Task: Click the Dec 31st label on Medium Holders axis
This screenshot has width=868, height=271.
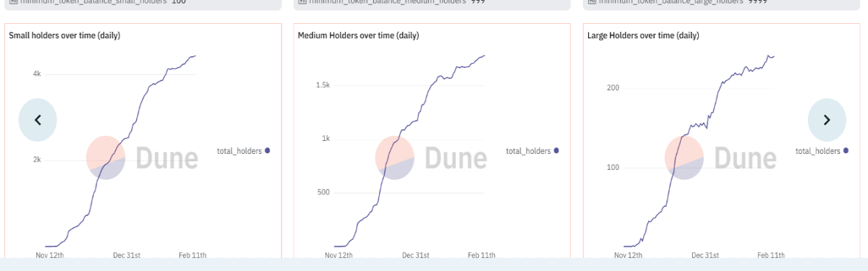Action: 416,255
